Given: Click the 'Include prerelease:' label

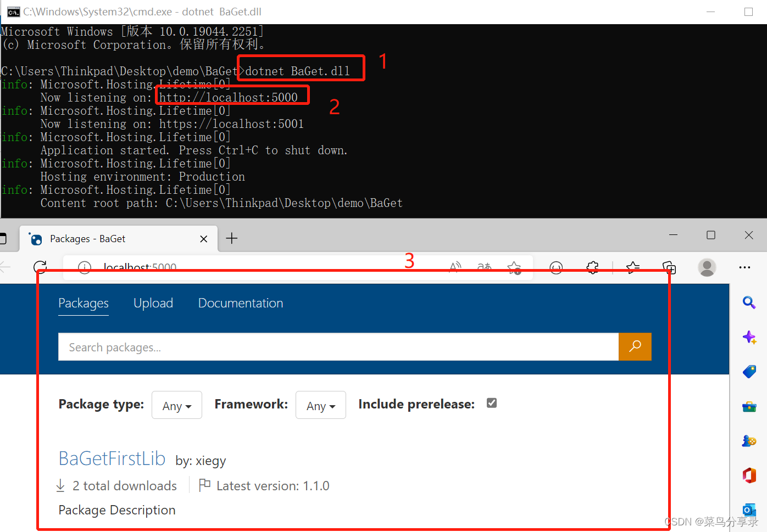Looking at the screenshot, I should click(x=416, y=404).
